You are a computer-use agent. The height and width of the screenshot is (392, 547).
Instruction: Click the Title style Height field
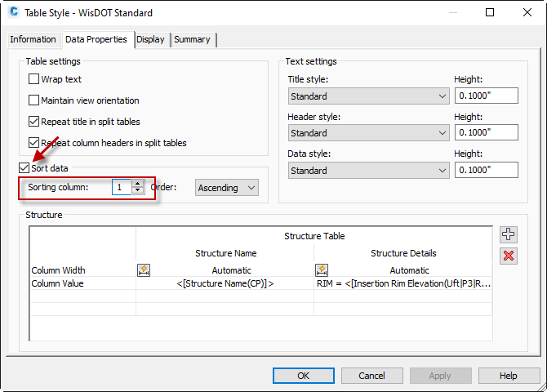tap(486, 96)
